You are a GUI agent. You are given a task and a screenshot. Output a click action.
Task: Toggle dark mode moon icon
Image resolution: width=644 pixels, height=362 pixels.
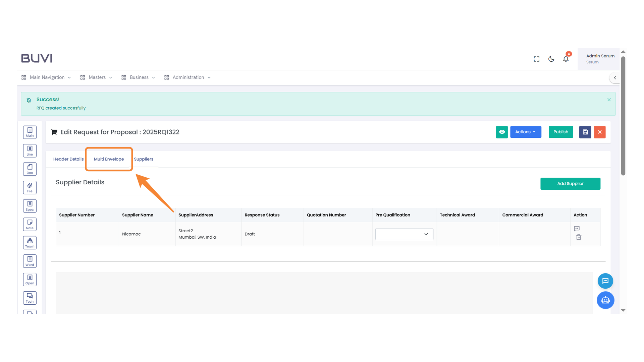click(551, 59)
